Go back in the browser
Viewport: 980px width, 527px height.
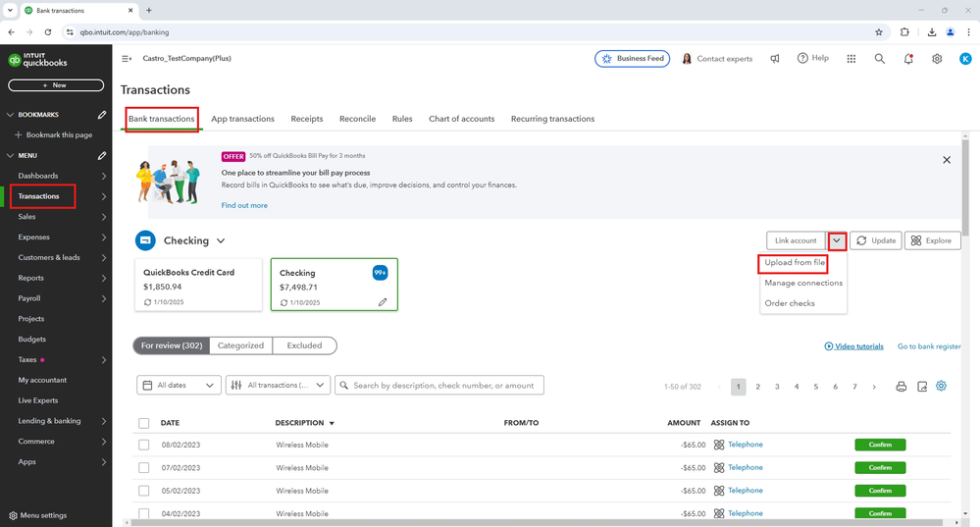point(11,31)
